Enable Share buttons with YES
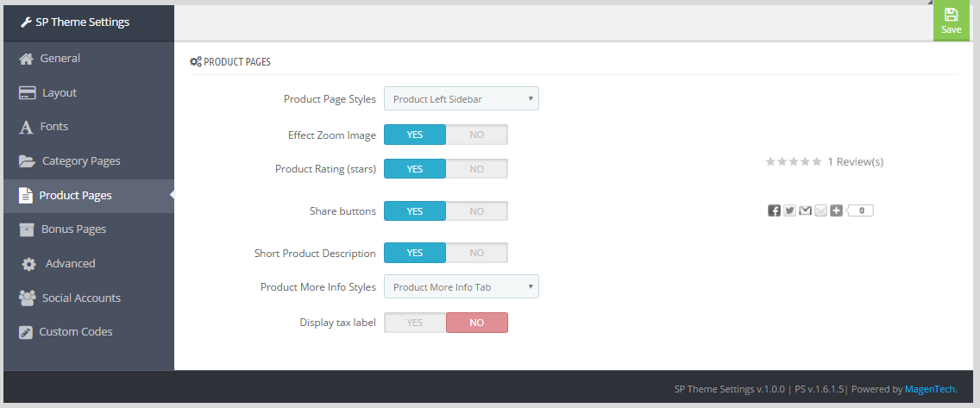 [415, 211]
